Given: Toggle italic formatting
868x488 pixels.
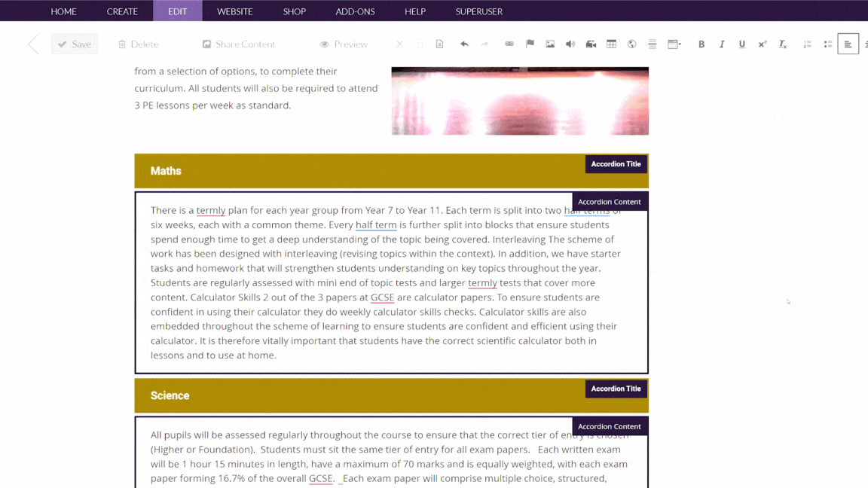Looking at the screenshot, I should point(722,44).
